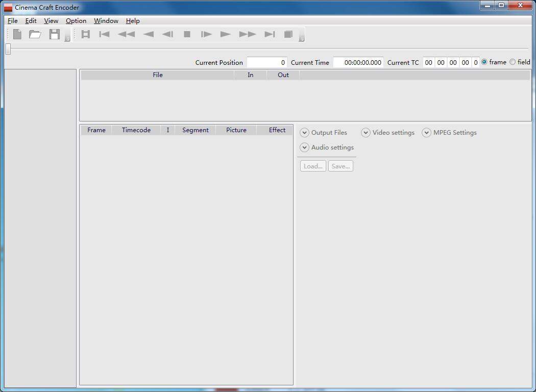
Task: Open the Window menu
Action: (106, 21)
